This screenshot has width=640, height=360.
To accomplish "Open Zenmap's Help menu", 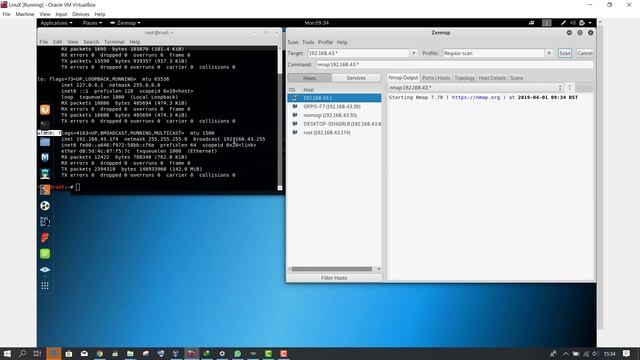I will 342,42.
